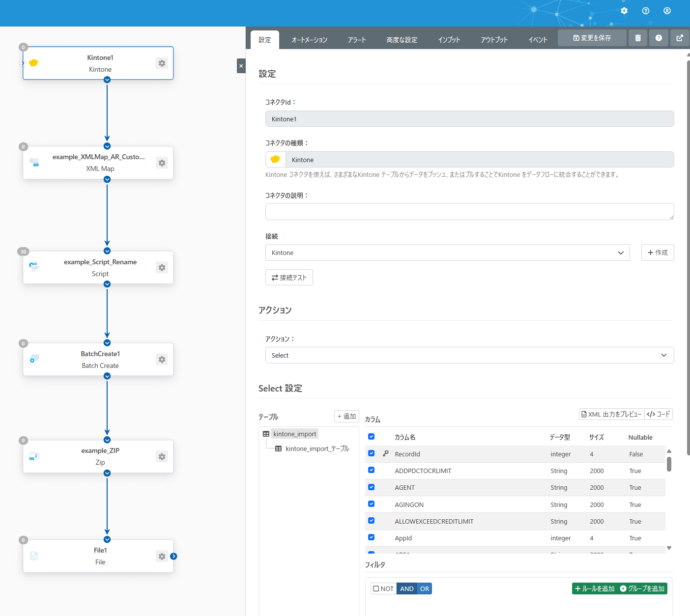
Task: Click Kintone cloud icon on Kintone1 node
Action: [x=34, y=63]
